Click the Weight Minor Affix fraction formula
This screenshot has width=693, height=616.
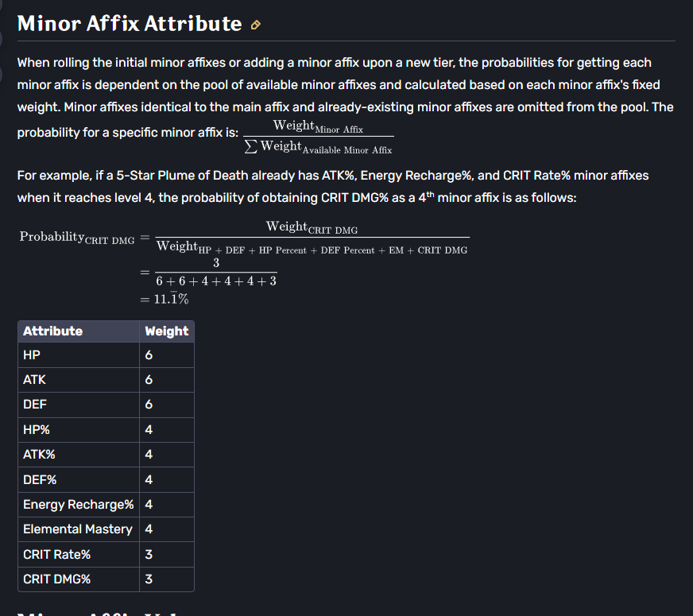coord(318,137)
